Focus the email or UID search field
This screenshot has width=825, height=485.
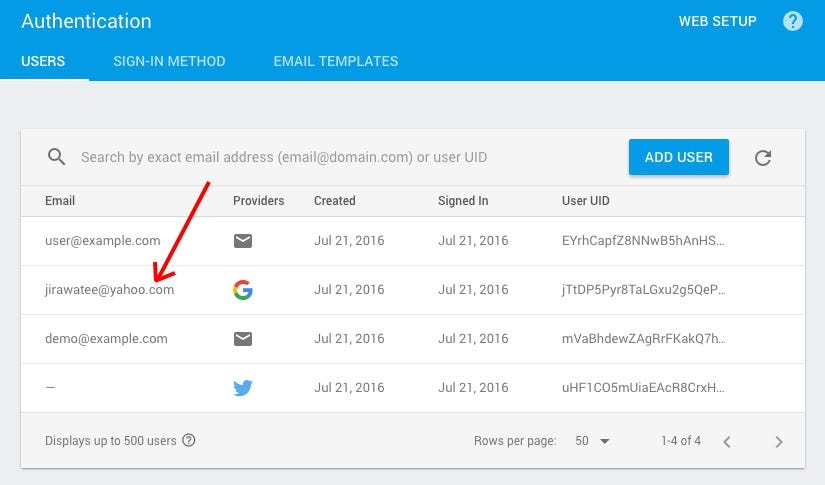coord(347,157)
